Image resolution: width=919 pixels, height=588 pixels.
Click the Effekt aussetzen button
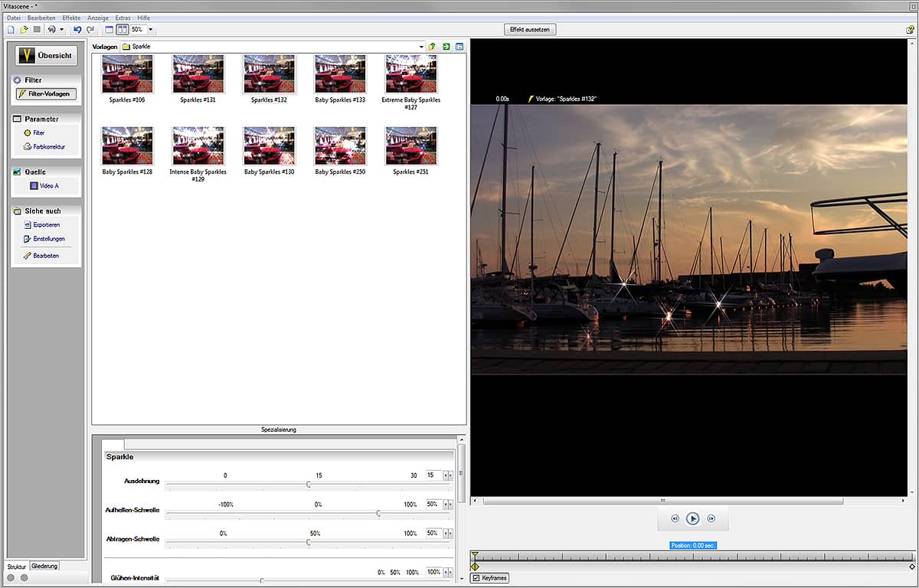(x=530, y=29)
